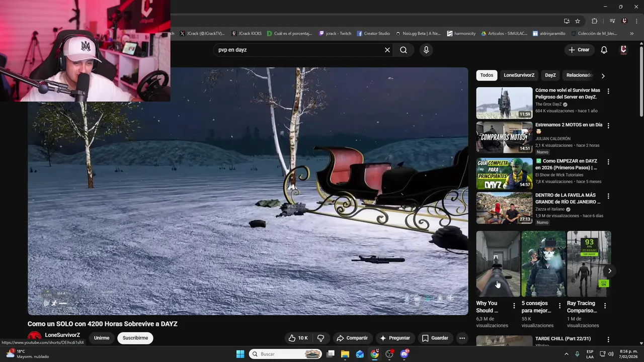
Task: Open Task View on the taskbar
Action: [331, 354]
